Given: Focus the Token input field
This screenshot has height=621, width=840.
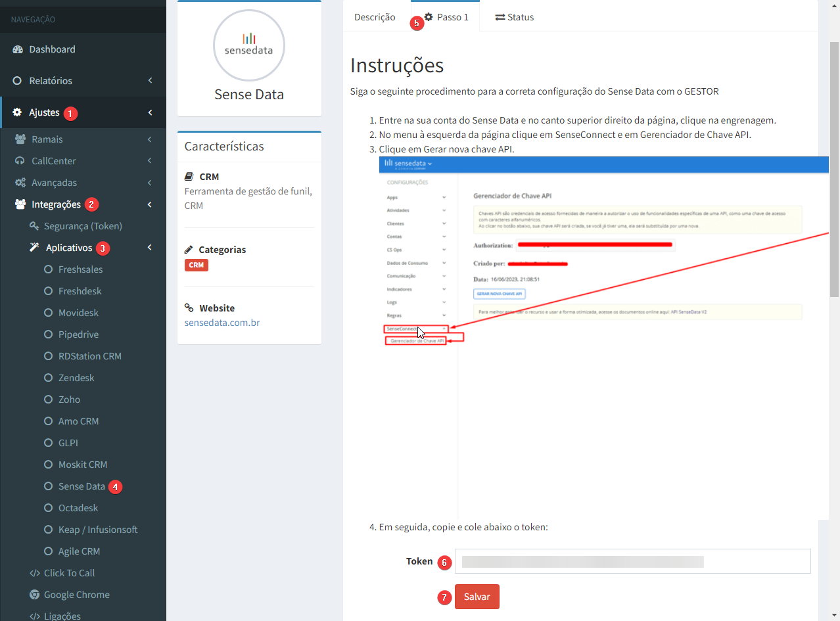Looking at the screenshot, I should click(x=632, y=561).
